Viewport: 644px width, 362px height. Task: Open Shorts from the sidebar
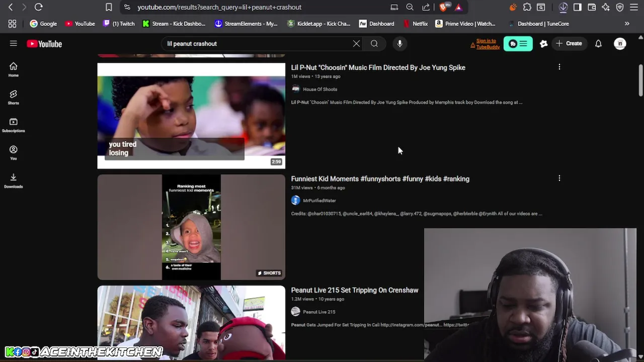point(14,97)
